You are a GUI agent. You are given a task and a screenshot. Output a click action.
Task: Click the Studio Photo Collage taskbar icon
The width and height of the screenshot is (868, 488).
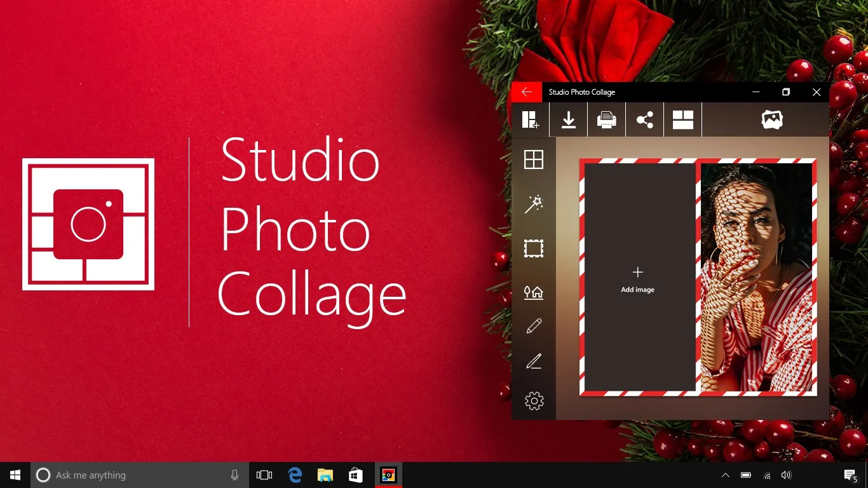click(x=388, y=475)
